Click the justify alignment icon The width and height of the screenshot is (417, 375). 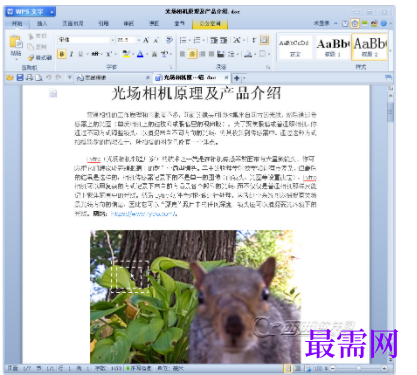(211, 54)
